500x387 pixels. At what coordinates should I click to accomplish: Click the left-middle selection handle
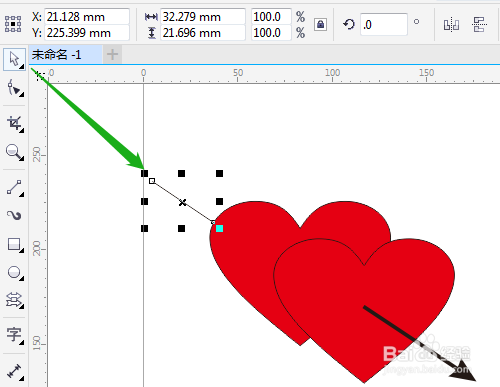[144, 201]
